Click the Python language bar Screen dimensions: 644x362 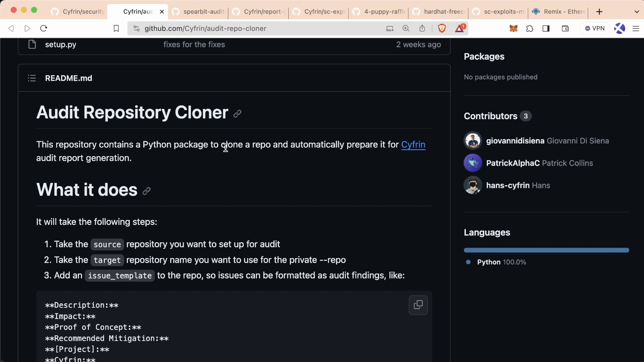[x=546, y=250]
